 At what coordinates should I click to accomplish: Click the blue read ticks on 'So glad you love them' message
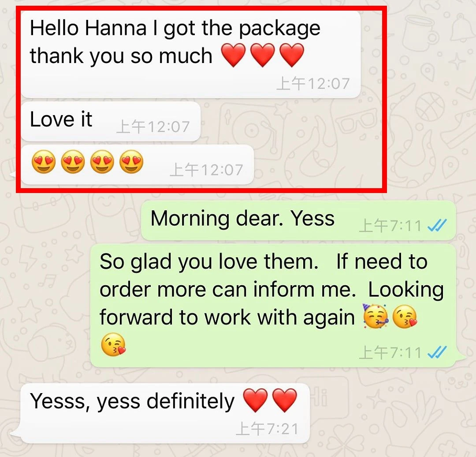tap(437, 352)
